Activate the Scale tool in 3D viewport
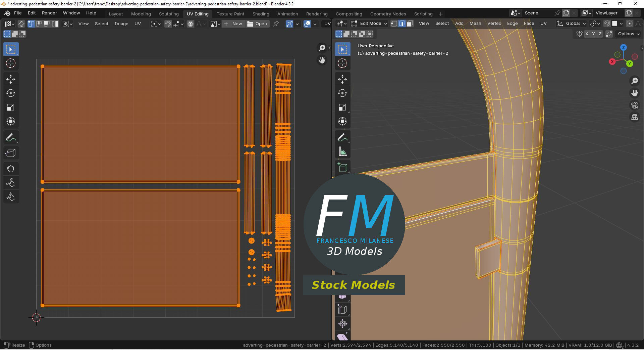 [342, 107]
